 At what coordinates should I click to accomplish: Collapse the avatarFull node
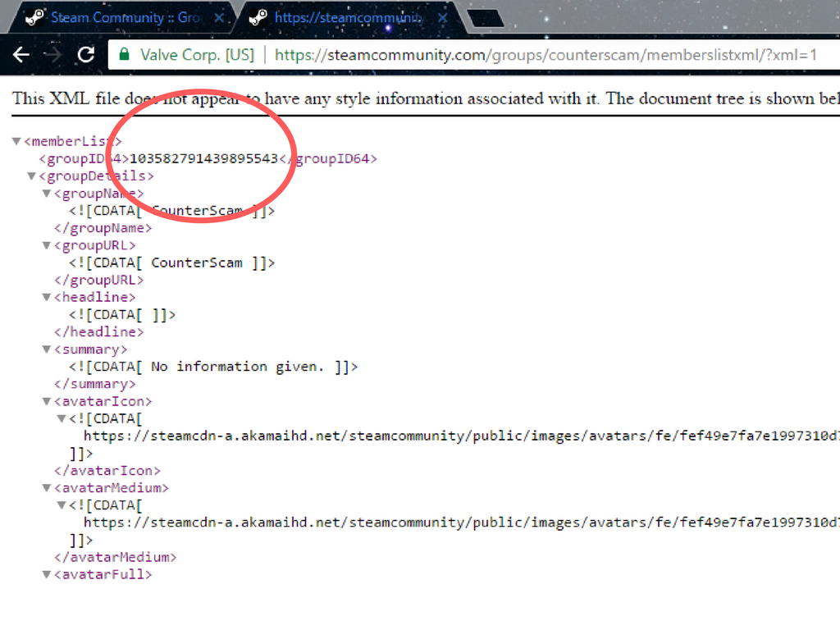[47, 575]
